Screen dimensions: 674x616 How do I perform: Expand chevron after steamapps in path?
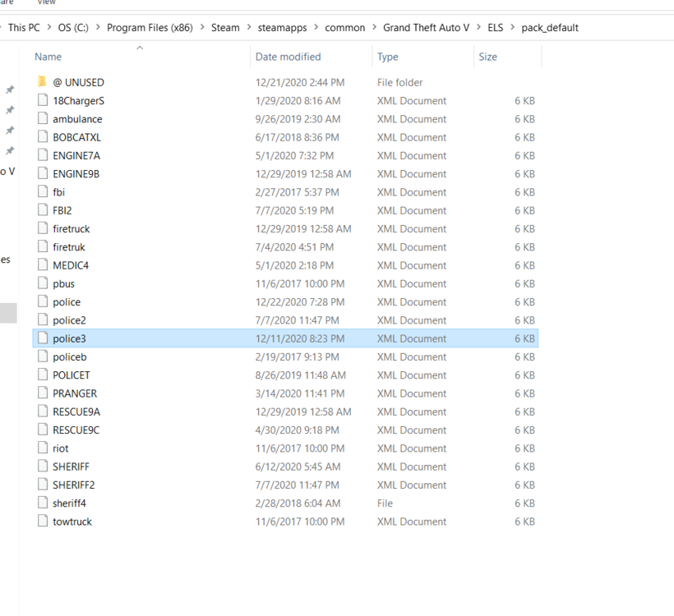(x=316, y=27)
